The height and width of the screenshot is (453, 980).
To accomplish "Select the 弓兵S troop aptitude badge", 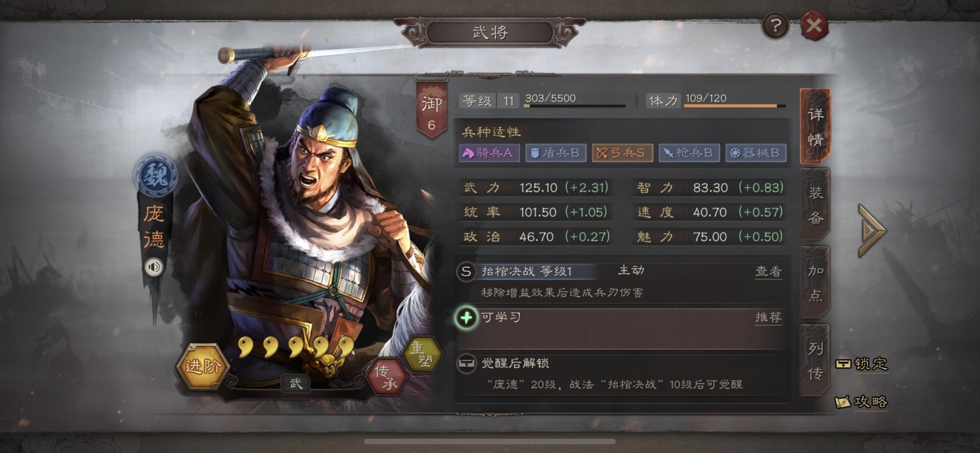I will (622, 153).
